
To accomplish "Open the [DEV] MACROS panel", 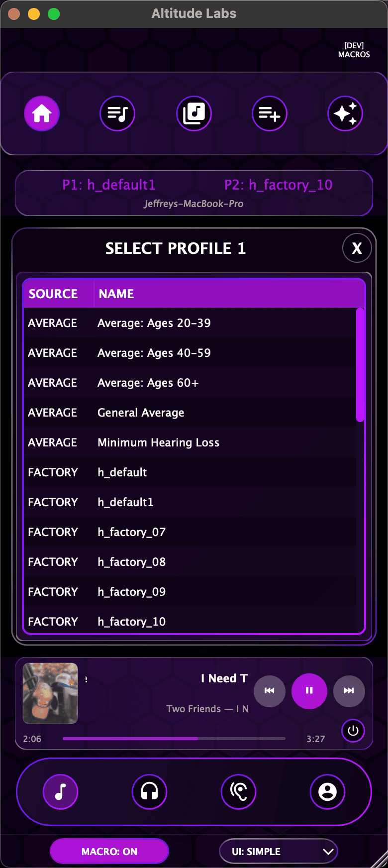I will 354,50.
